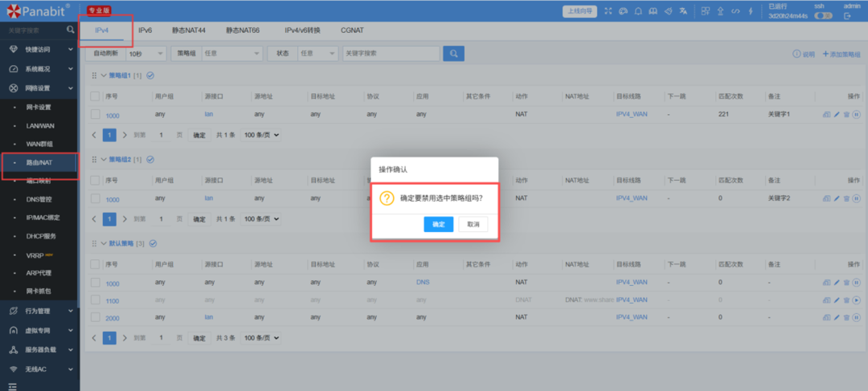Image resolution: width=868 pixels, height=391 pixels.
Task: Click the language translate icon in top bar
Action: pyautogui.click(x=683, y=11)
